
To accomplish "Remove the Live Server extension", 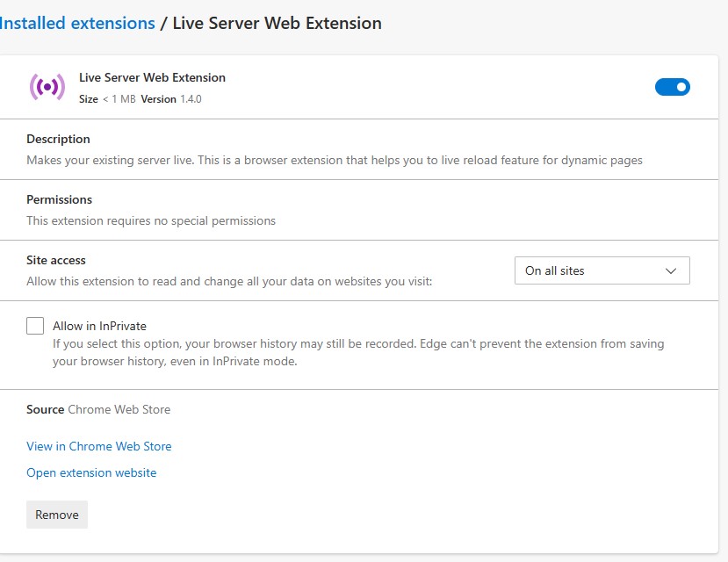I will pyautogui.click(x=57, y=515).
